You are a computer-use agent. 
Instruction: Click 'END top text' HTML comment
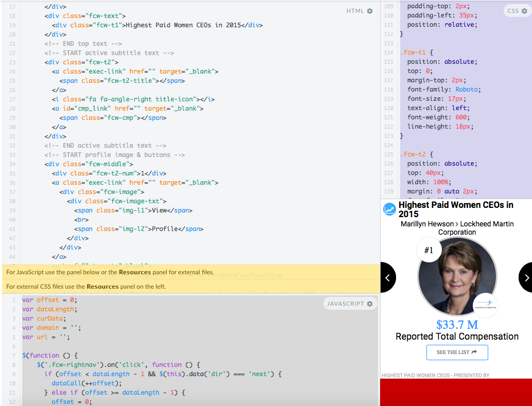click(x=83, y=44)
